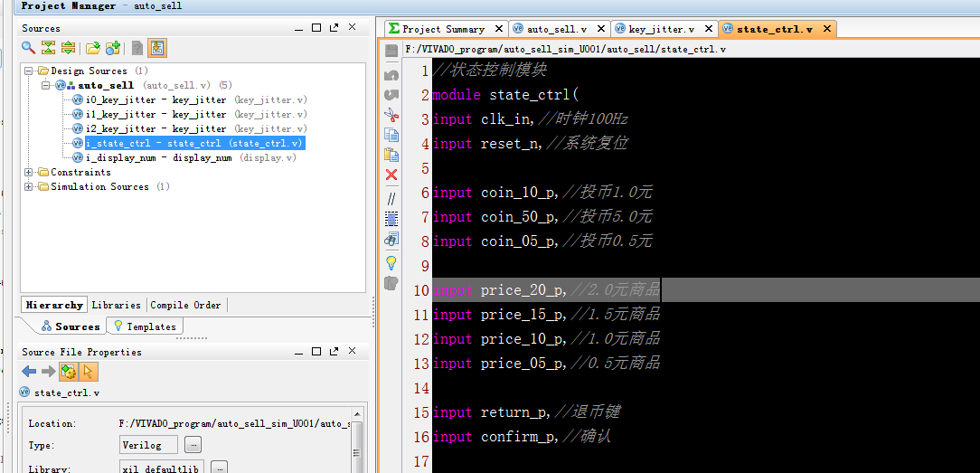The image size is (980, 473).
Task: Maximize the Sources panel
Action: tap(316, 27)
